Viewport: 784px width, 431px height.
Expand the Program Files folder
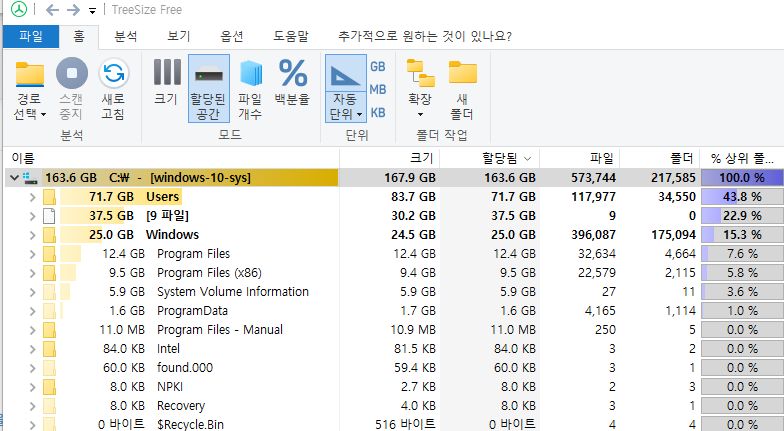click(32, 254)
